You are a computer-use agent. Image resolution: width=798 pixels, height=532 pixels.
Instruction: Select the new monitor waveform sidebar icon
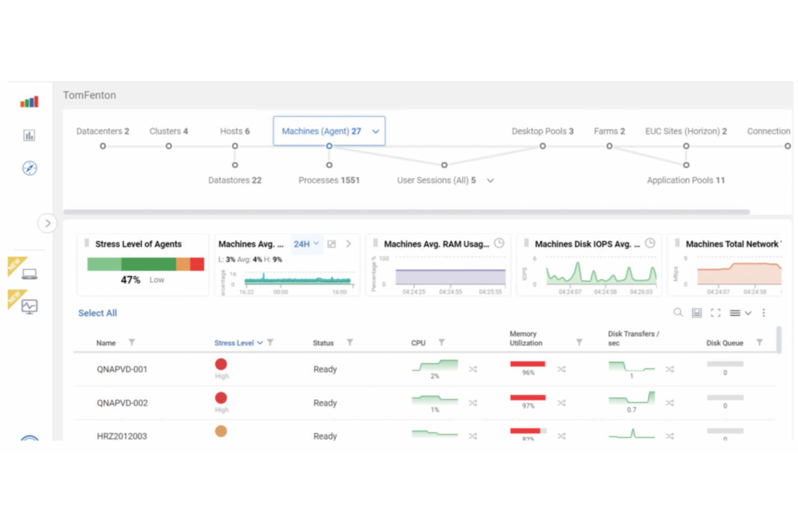[29, 306]
